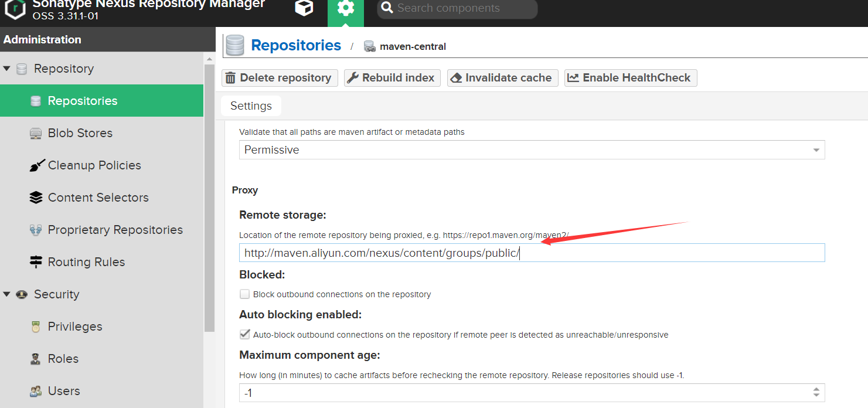Click the Routing Rules signpost icon
This screenshot has width=868, height=408.
36,262
